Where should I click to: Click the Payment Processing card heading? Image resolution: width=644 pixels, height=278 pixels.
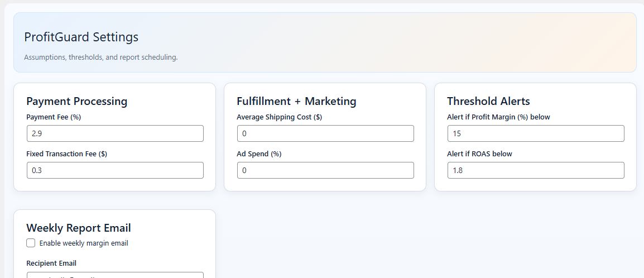(76, 101)
